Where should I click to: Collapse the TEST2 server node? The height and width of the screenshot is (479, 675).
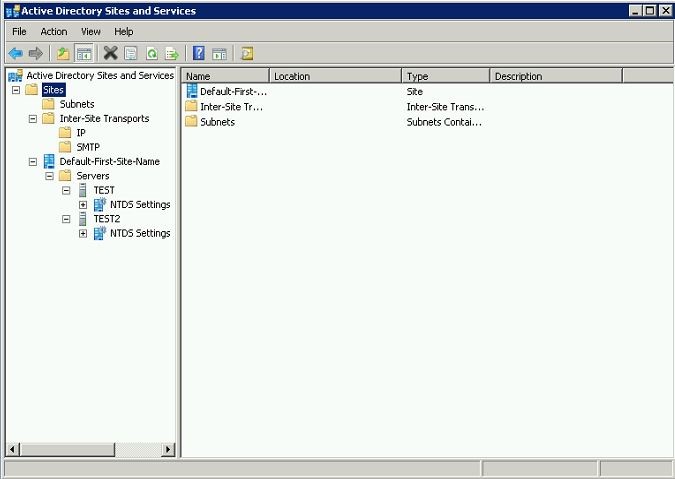point(66,219)
